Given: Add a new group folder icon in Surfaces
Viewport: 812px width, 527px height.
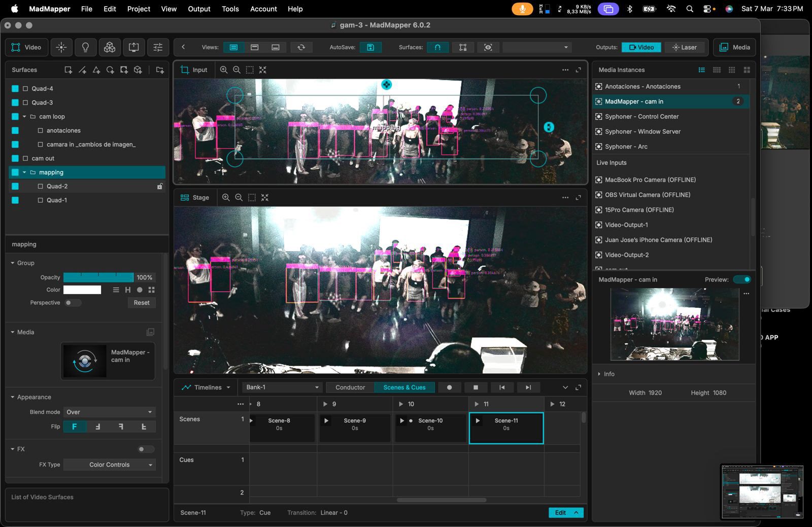Looking at the screenshot, I should pyautogui.click(x=160, y=70).
